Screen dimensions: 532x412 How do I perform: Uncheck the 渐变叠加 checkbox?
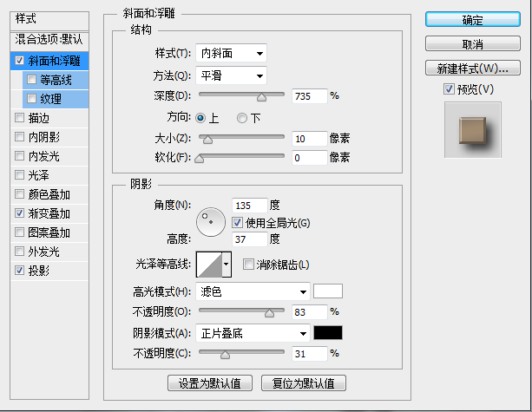pyautogui.click(x=19, y=213)
